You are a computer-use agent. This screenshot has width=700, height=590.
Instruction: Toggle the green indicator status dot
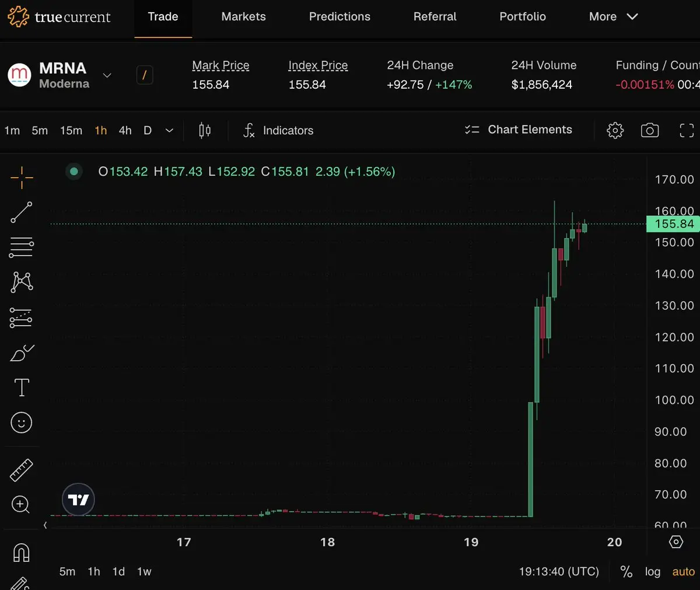(73, 172)
